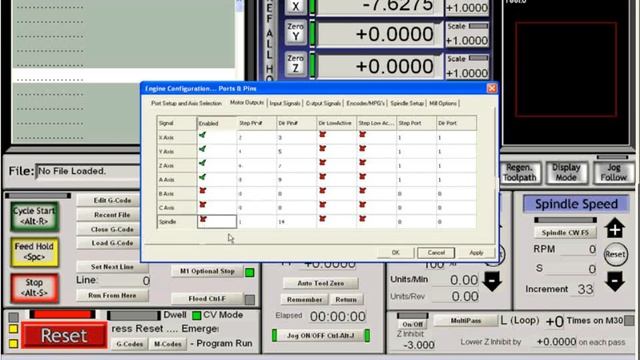Open the Mill Options tab
640x360 pixels.
point(443,103)
